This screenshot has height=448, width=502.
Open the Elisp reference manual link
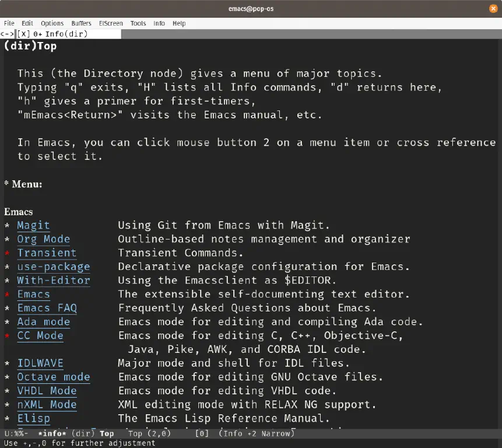(x=33, y=418)
